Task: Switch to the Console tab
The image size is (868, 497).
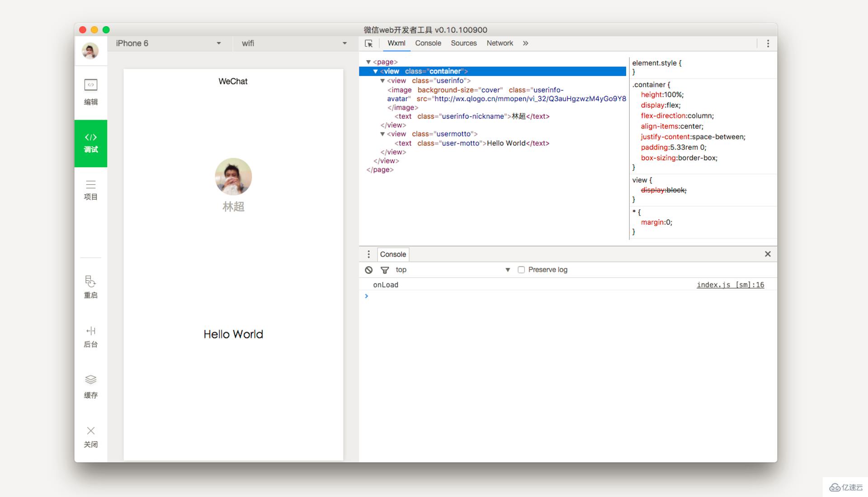Action: point(428,43)
